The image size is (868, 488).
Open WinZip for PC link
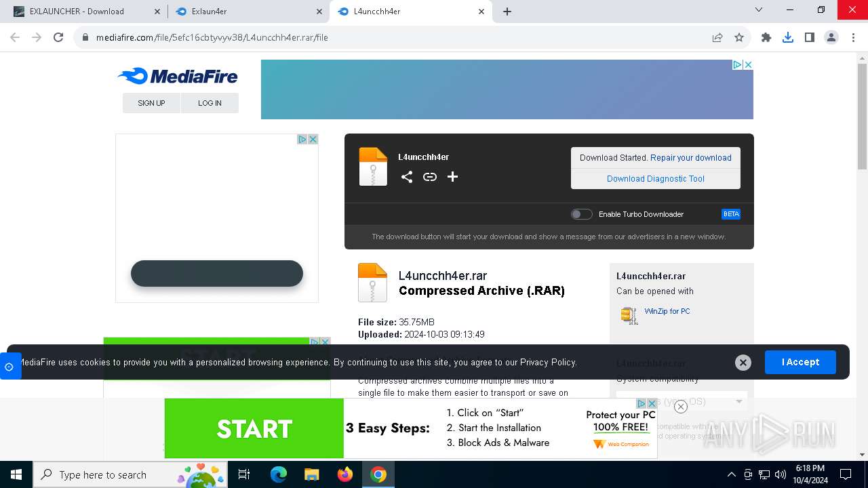[667, 311]
